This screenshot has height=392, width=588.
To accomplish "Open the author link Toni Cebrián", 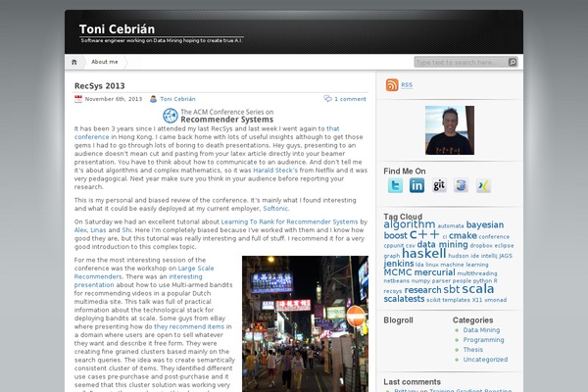I will [177, 99].
